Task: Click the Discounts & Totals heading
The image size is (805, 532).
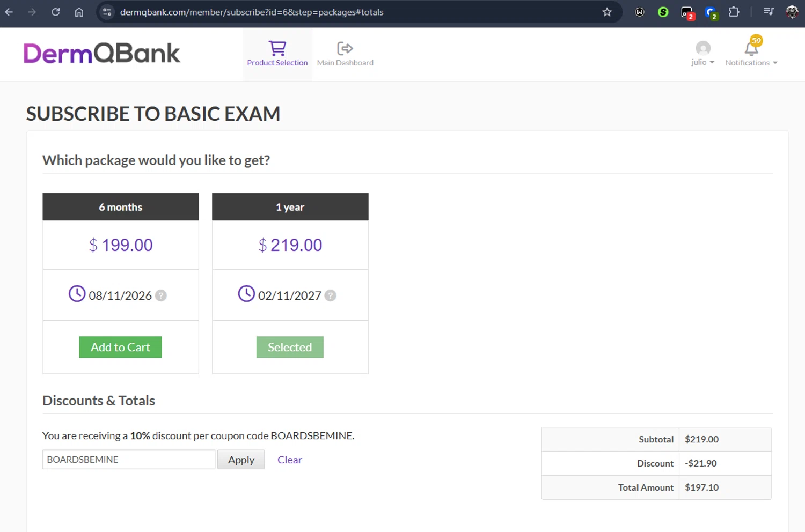Action: [99, 401]
